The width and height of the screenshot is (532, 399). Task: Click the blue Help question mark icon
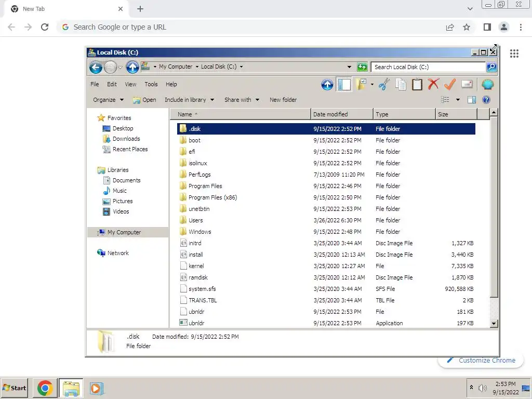tap(486, 100)
